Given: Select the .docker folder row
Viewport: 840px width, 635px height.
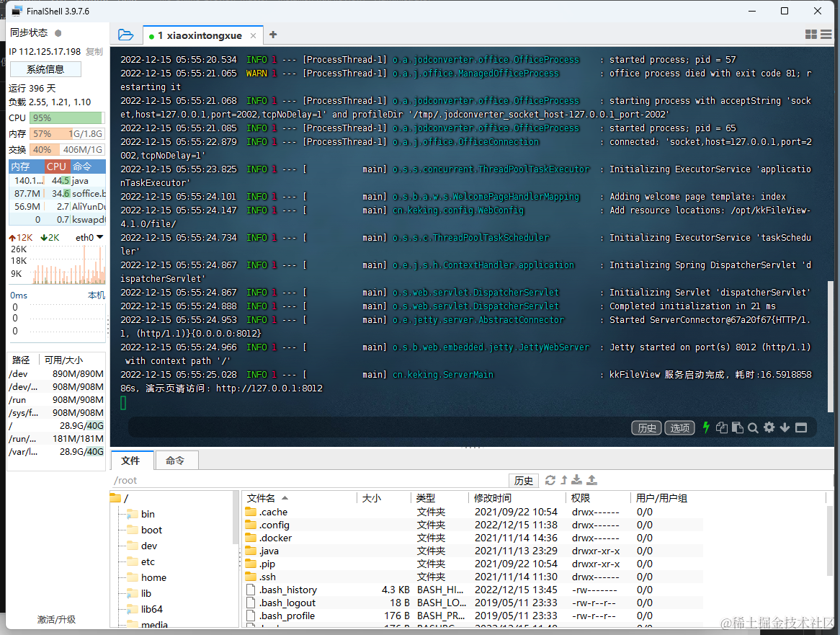Looking at the screenshot, I should click(473, 538).
